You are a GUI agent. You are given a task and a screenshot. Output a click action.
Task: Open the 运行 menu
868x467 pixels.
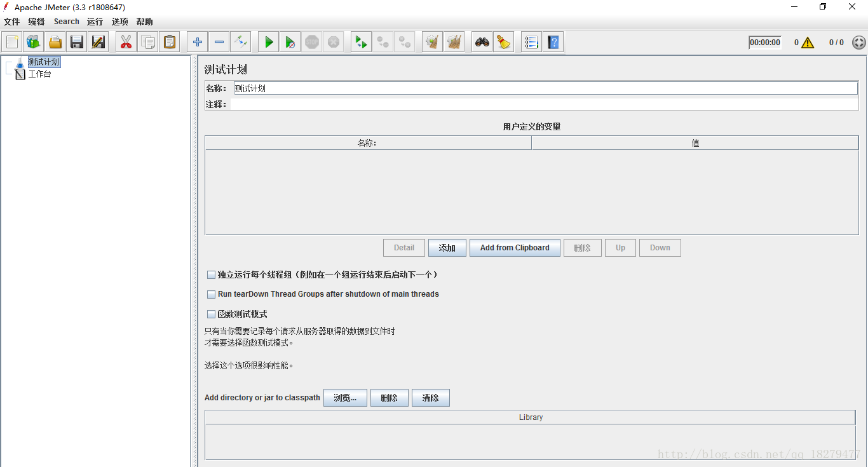pyautogui.click(x=95, y=22)
